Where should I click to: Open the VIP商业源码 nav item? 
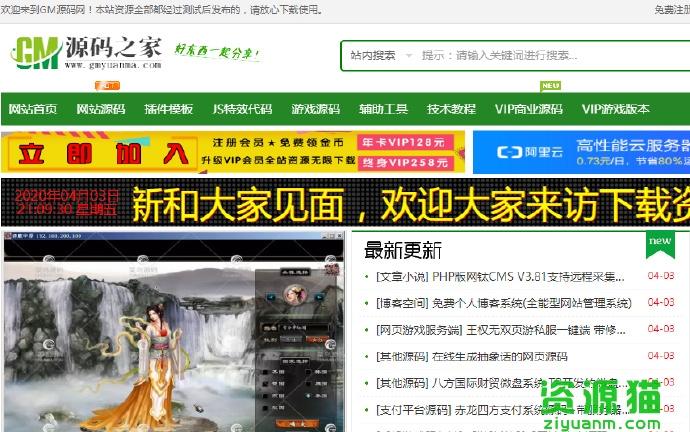point(529,109)
